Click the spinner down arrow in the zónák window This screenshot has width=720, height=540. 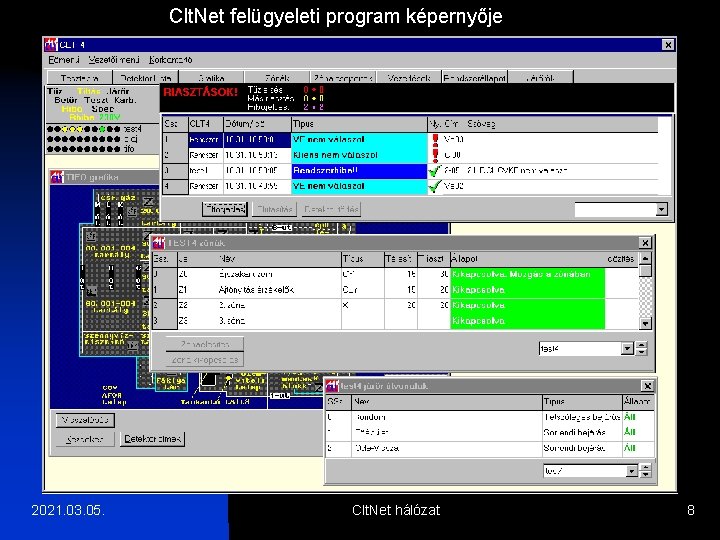point(642,352)
